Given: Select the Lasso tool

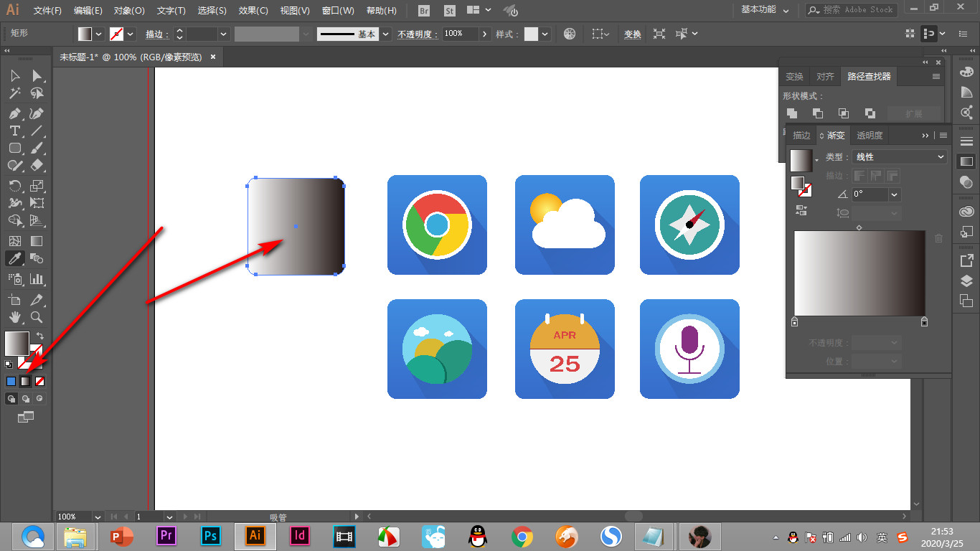Looking at the screenshot, I should pos(37,94).
